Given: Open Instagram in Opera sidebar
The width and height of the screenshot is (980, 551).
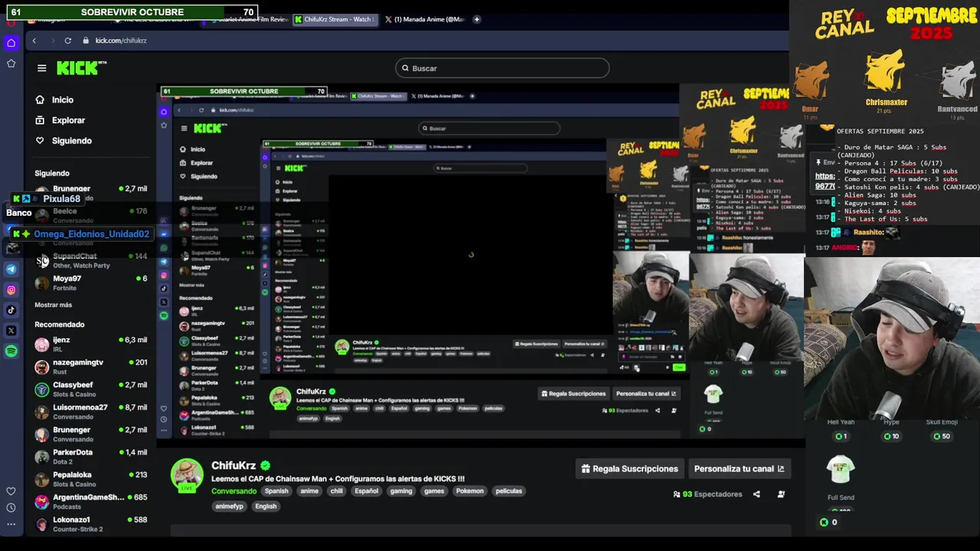Looking at the screenshot, I should click(x=11, y=290).
